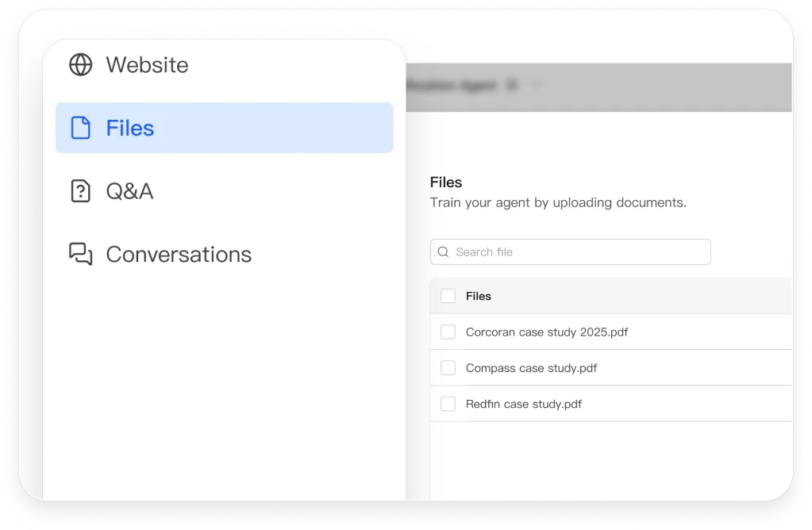The height and width of the screenshot is (530, 812).
Task: Open the Compass case study.pdf file
Action: coord(531,368)
